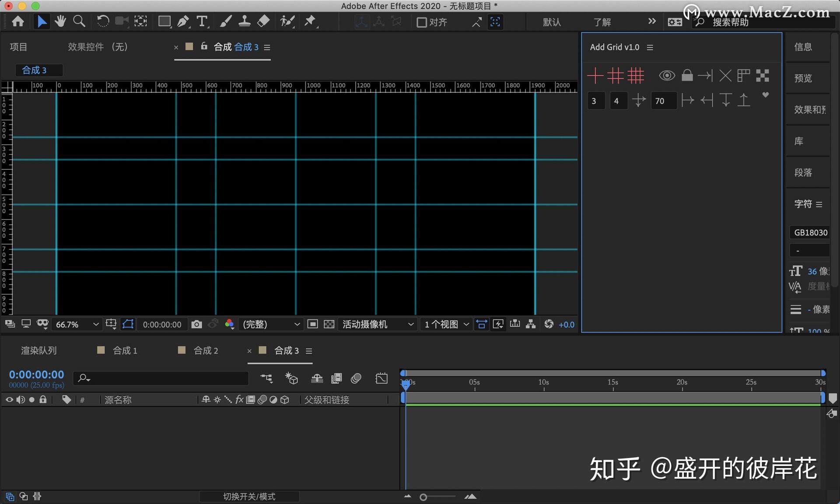Select the Hand tool
The image size is (840, 504).
[60, 21]
